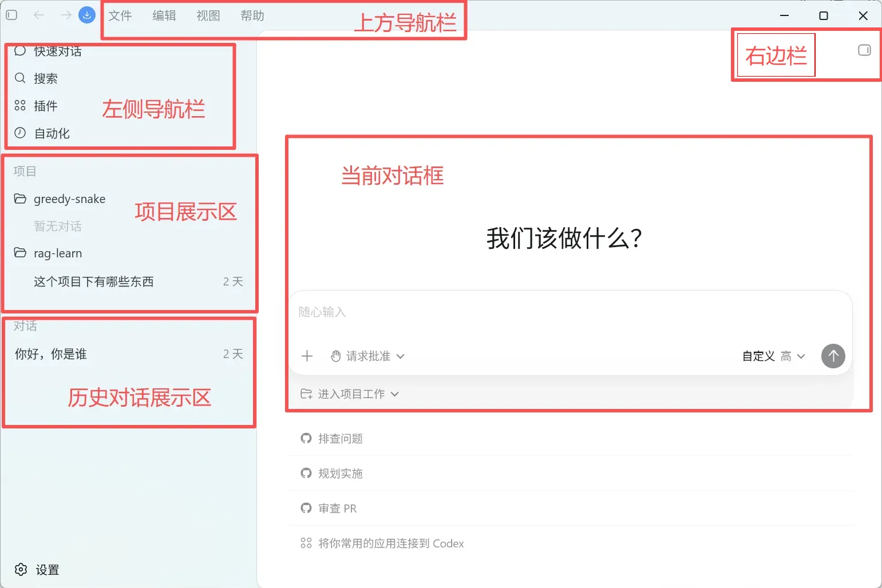This screenshot has height=588, width=882.
Task: Click the folder icon beside 进入项目工作
Action: 306,394
